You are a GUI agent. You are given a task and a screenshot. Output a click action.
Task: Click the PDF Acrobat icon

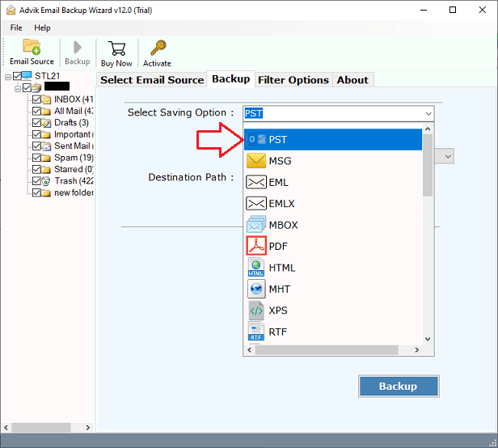click(x=256, y=246)
